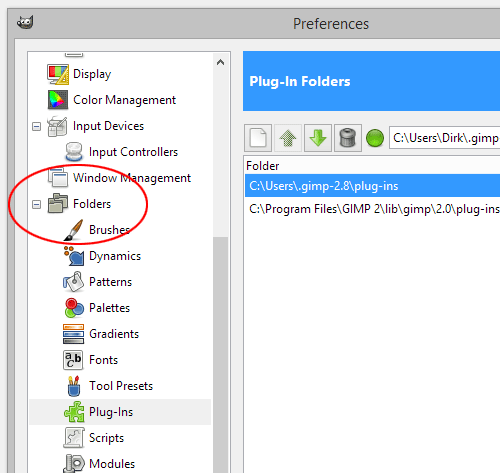Open the Tool Presets folder label
Viewport: 500px width, 473px height.
click(121, 386)
